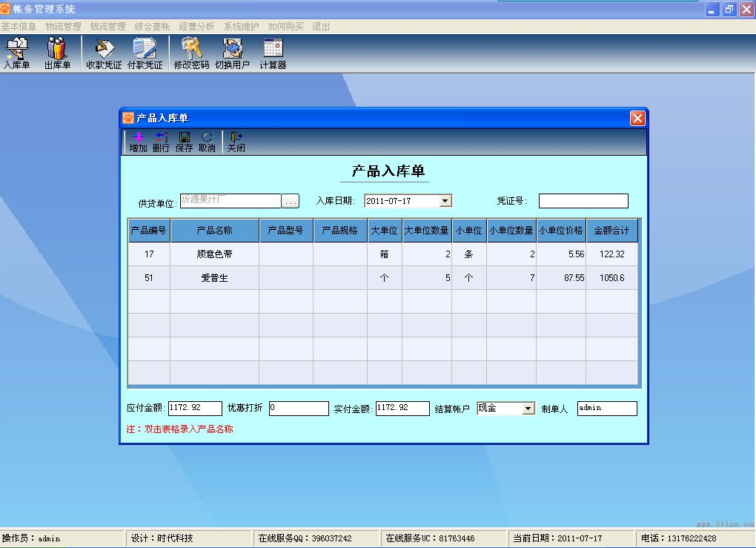The height and width of the screenshot is (548, 756).
Task: Click the 增加 plus icon
Action: pos(139,142)
